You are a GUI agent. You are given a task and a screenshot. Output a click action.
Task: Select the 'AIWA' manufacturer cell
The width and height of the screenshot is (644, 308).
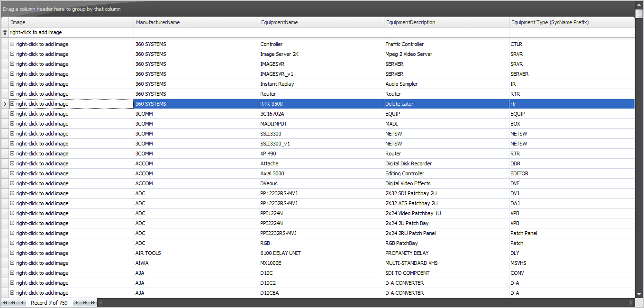(196, 263)
